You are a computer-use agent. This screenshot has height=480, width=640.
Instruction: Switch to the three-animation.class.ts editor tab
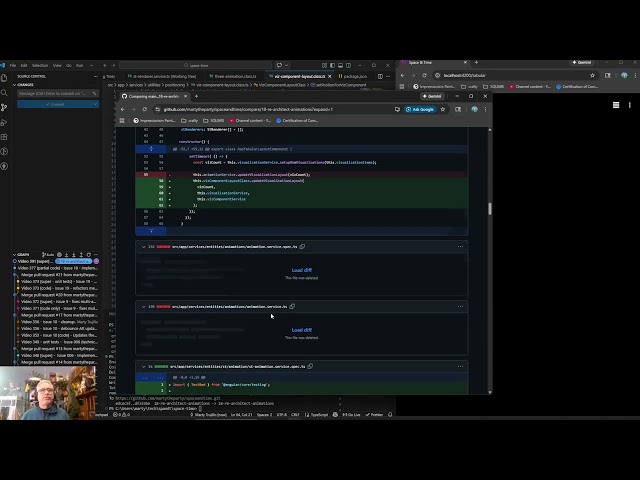pyautogui.click(x=235, y=76)
